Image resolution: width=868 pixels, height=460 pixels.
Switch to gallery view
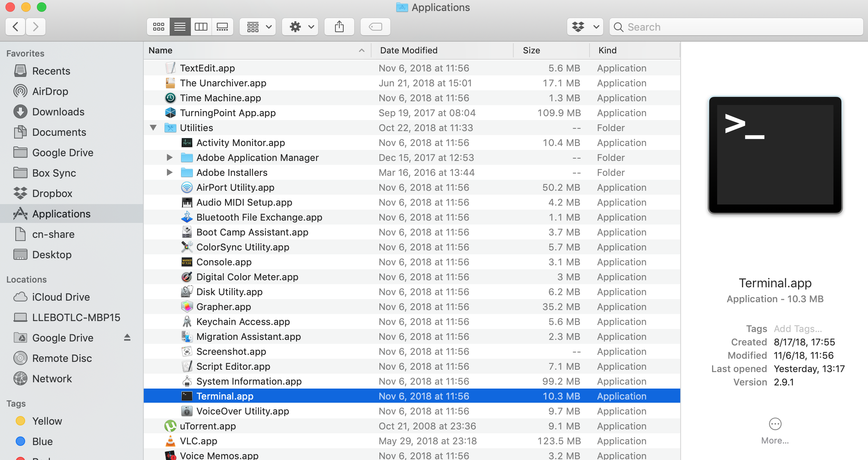[222, 27]
